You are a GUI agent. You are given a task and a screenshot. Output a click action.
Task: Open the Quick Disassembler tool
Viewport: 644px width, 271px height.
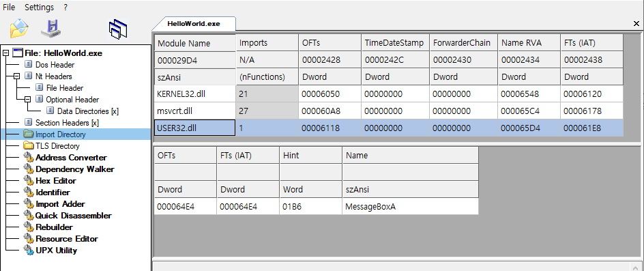tap(73, 216)
